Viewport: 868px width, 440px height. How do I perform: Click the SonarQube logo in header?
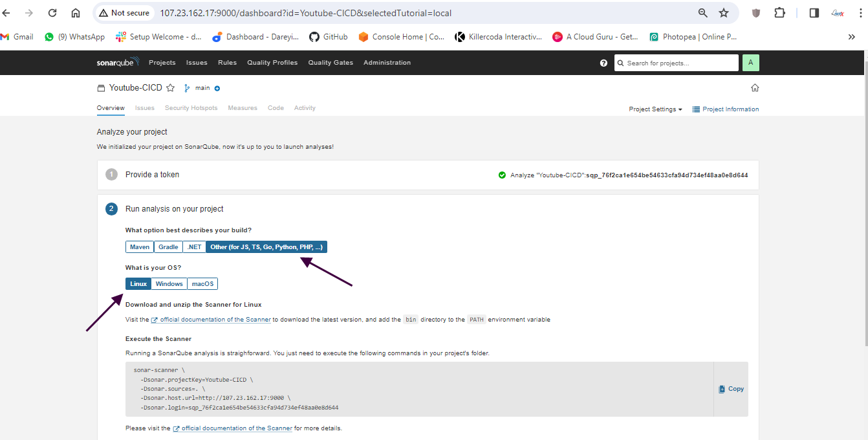tap(118, 63)
